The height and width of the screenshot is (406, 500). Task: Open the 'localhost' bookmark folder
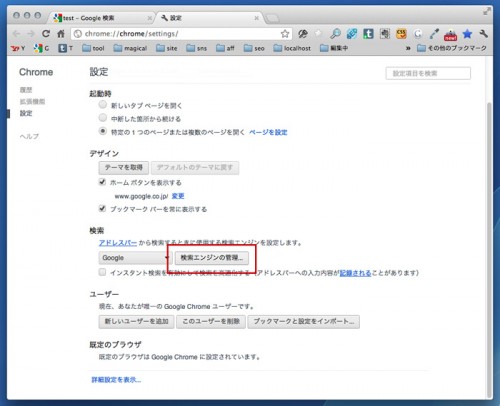tap(292, 48)
